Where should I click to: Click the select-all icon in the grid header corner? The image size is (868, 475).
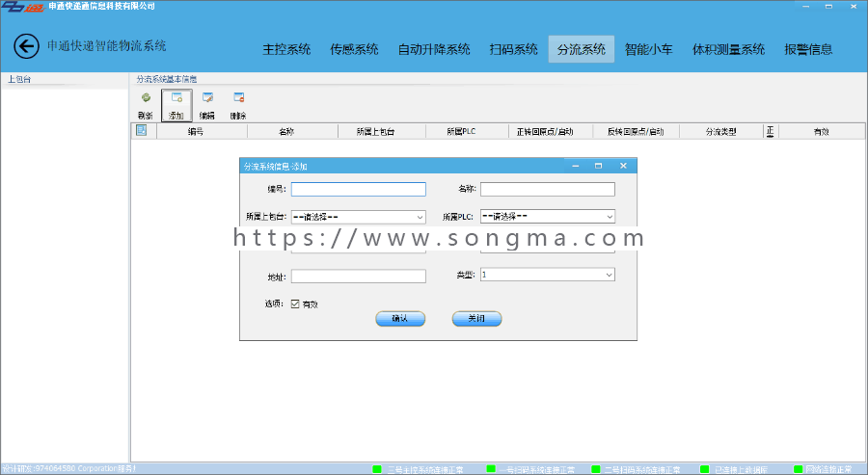coord(142,130)
